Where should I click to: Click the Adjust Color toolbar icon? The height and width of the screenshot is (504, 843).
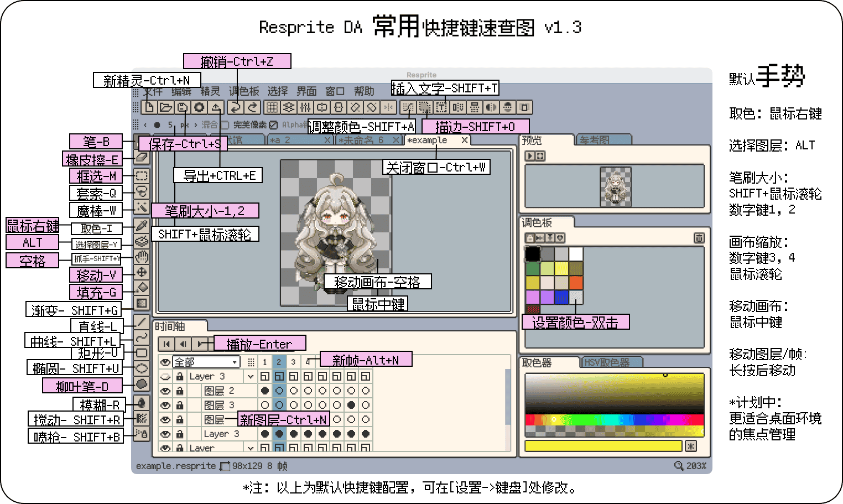408,107
